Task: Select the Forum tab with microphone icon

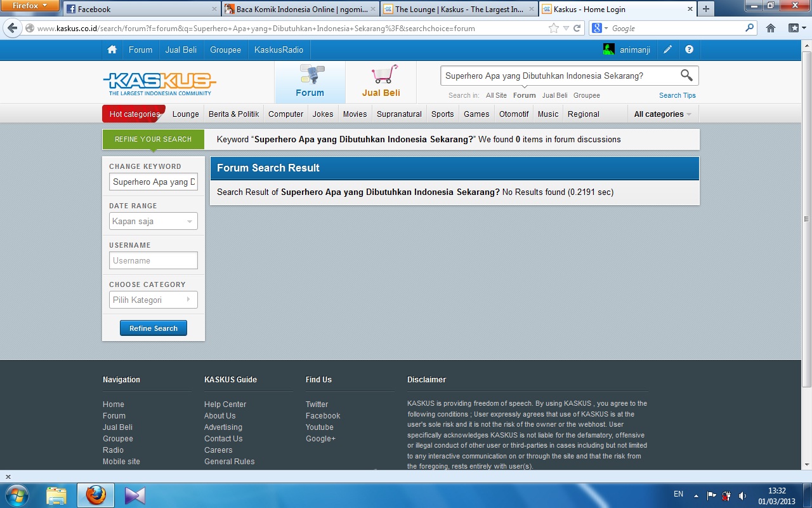Action: [x=310, y=82]
